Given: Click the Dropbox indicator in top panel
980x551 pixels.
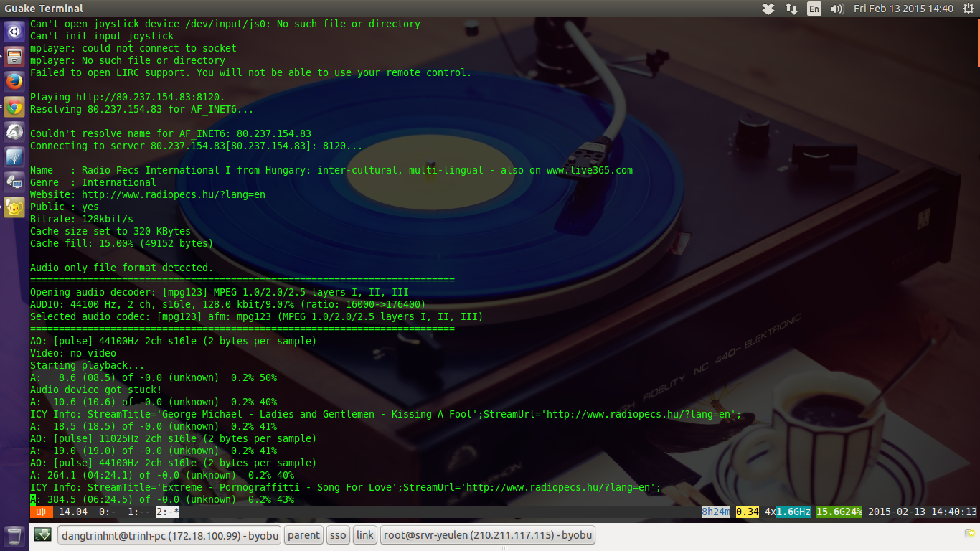Looking at the screenshot, I should point(768,9).
